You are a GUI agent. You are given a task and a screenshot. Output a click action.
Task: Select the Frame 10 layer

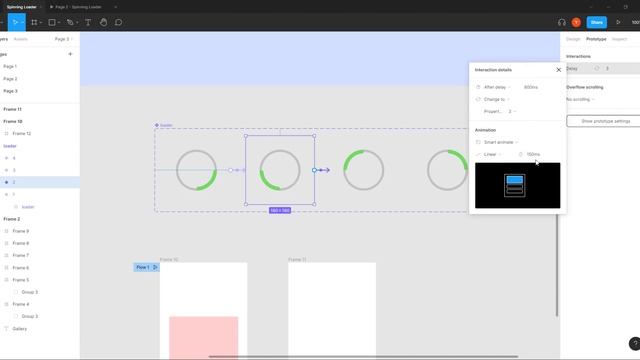click(13, 122)
